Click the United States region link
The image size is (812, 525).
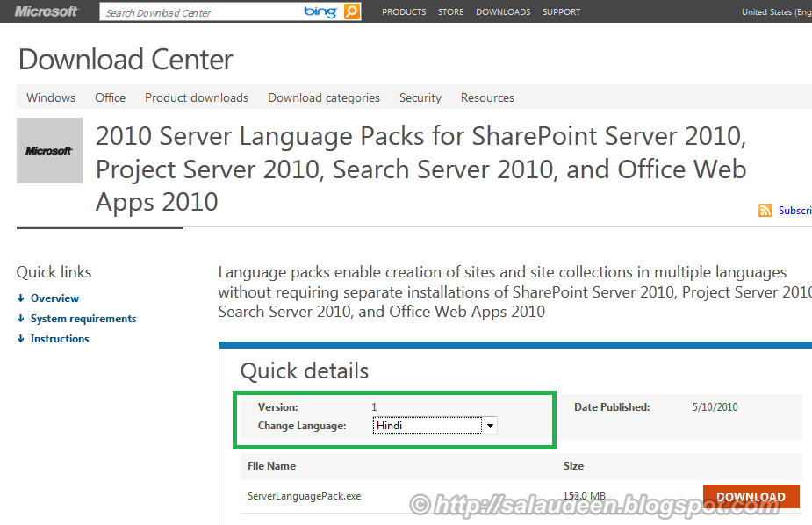[x=776, y=11]
